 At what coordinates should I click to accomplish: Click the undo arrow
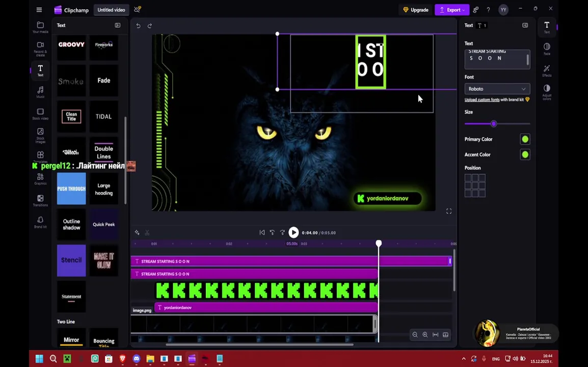(x=139, y=25)
